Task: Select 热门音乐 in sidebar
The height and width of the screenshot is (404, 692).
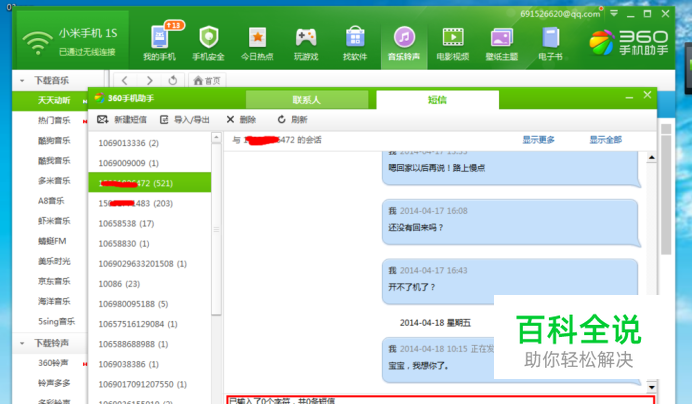Action: [x=54, y=121]
